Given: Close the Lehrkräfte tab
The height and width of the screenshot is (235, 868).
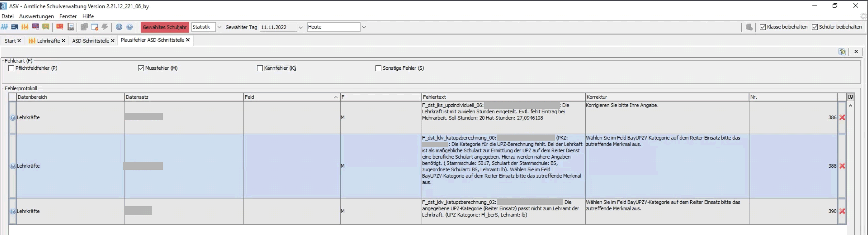Looking at the screenshot, I should tap(63, 41).
